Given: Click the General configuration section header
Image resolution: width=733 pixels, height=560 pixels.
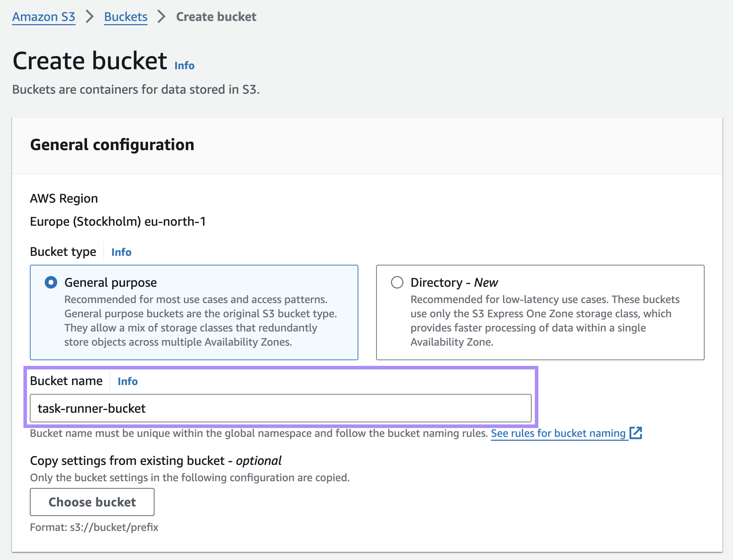Looking at the screenshot, I should pyautogui.click(x=112, y=144).
